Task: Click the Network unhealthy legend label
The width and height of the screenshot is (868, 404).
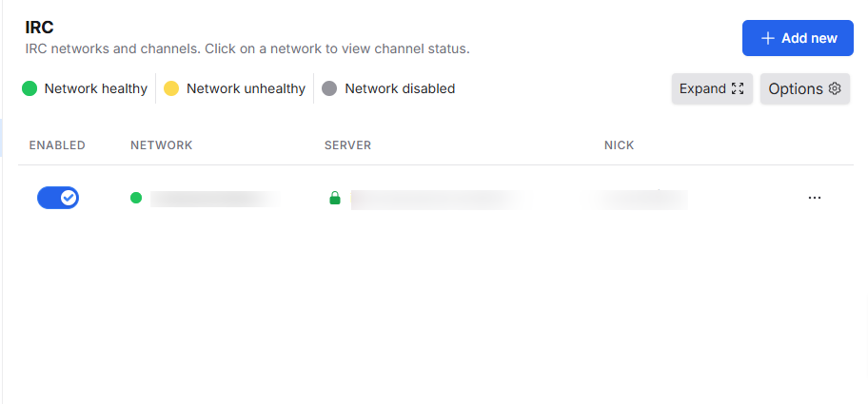Action: click(x=246, y=88)
